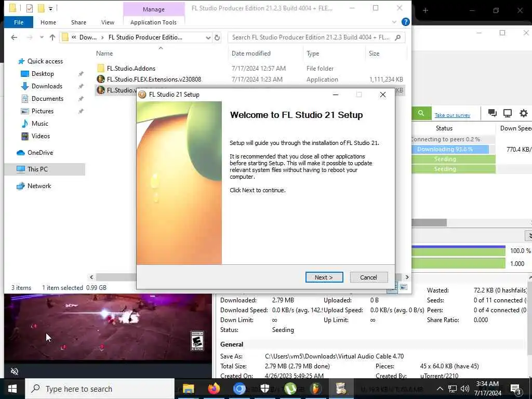Sort torrents by Status column
Screen dimensions: 532x399
point(444,128)
